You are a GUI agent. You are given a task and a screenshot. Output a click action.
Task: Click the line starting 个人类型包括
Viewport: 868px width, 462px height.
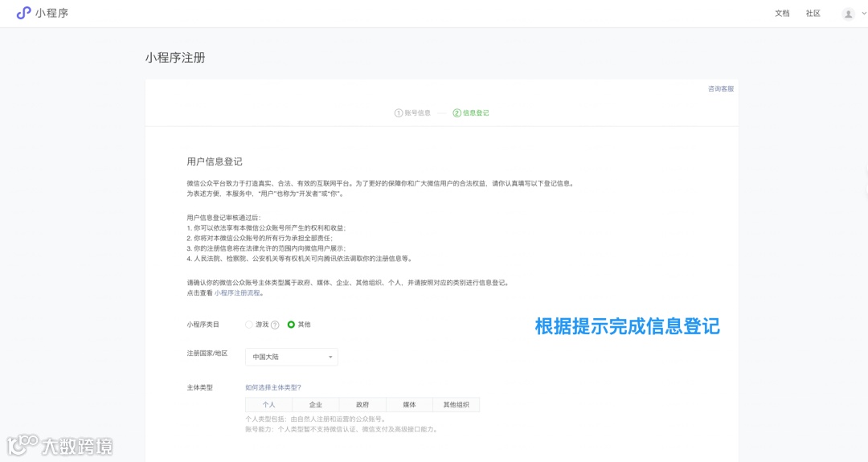(x=316, y=419)
